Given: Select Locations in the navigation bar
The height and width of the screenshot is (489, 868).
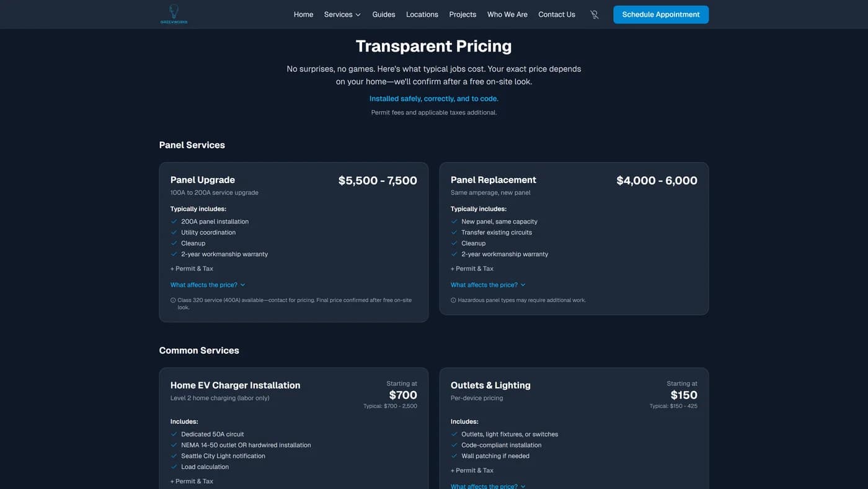Looking at the screenshot, I should coord(422,14).
